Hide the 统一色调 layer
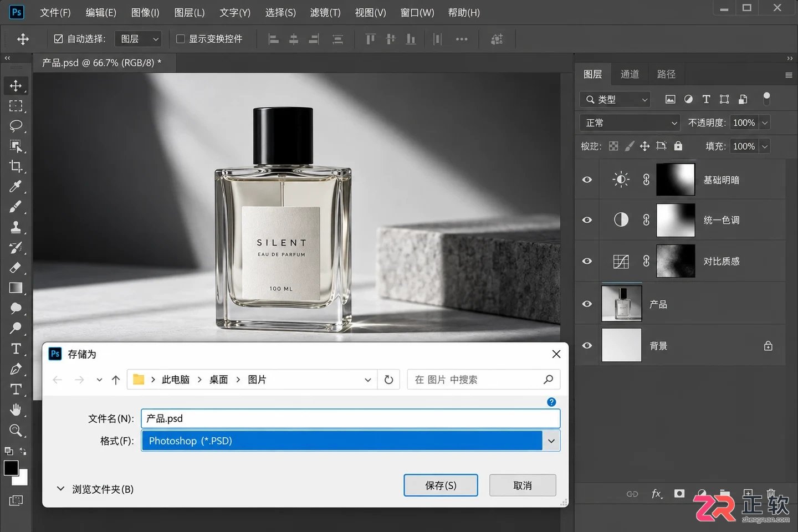798x532 pixels. coord(587,220)
